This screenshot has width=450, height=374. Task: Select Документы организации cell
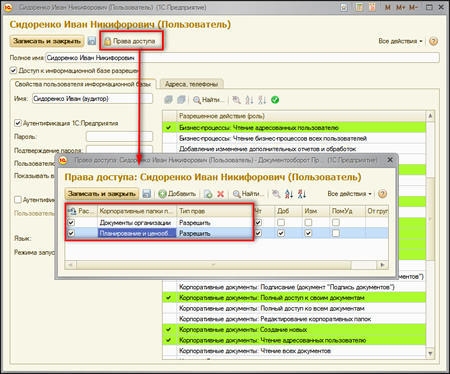point(137,222)
